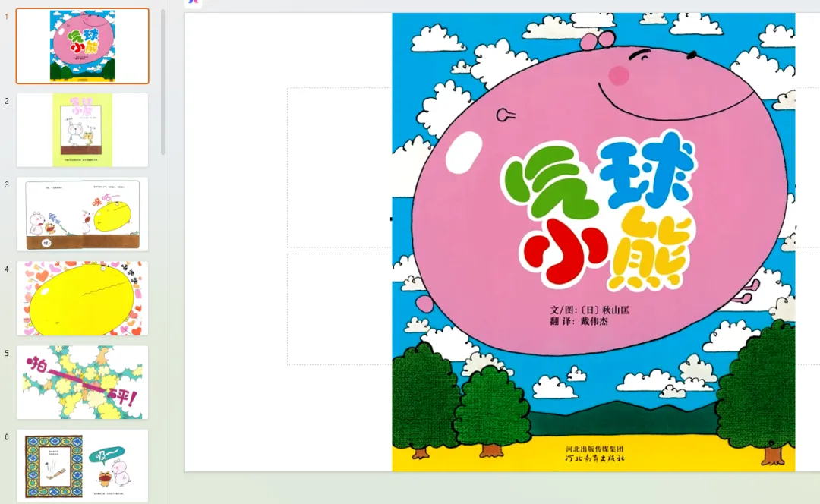The width and height of the screenshot is (820, 504).
Task: Click the translator line 戴伟杰
Action: click(579, 322)
